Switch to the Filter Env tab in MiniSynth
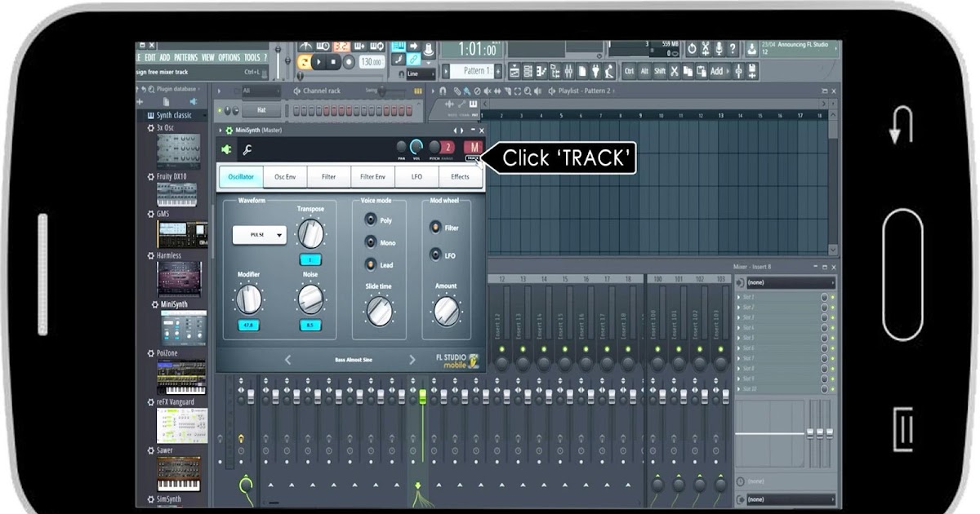 [x=372, y=176]
